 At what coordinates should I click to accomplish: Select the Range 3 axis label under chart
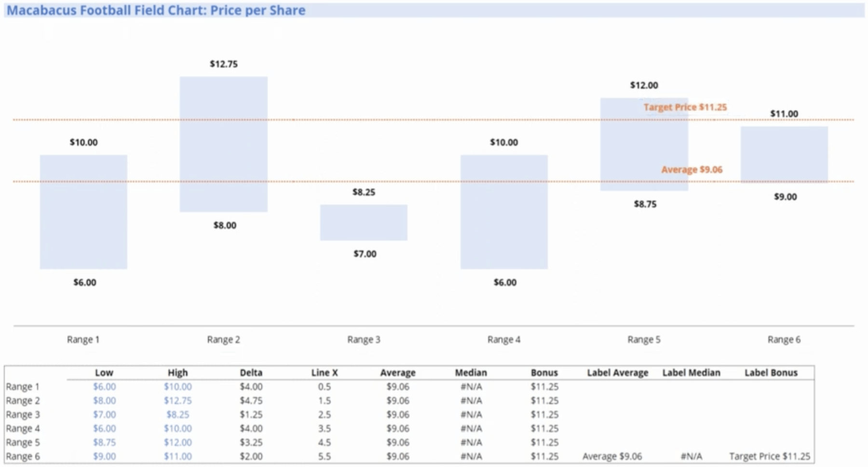click(x=364, y=340)
